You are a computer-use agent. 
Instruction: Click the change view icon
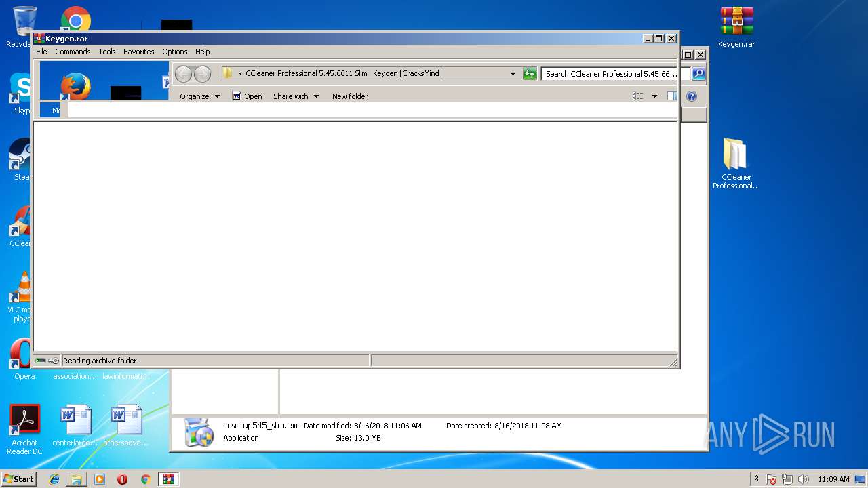point(637,96)
